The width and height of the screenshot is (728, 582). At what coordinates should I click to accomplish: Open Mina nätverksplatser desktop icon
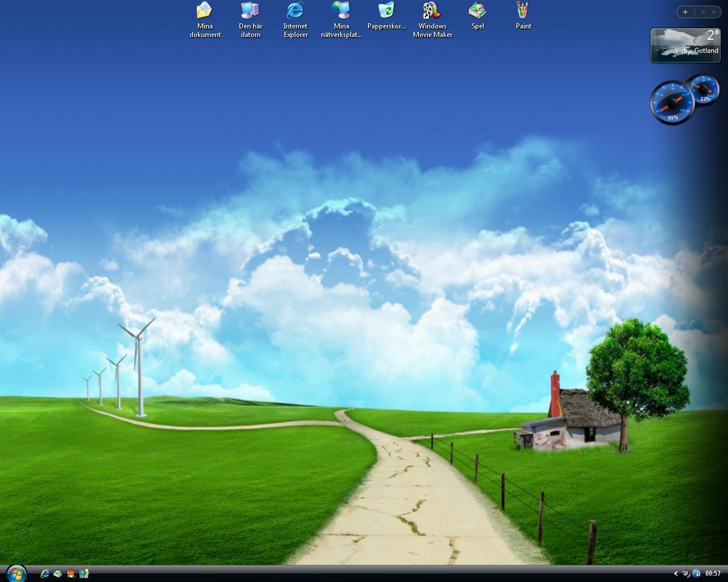click(x=341, y=11)
